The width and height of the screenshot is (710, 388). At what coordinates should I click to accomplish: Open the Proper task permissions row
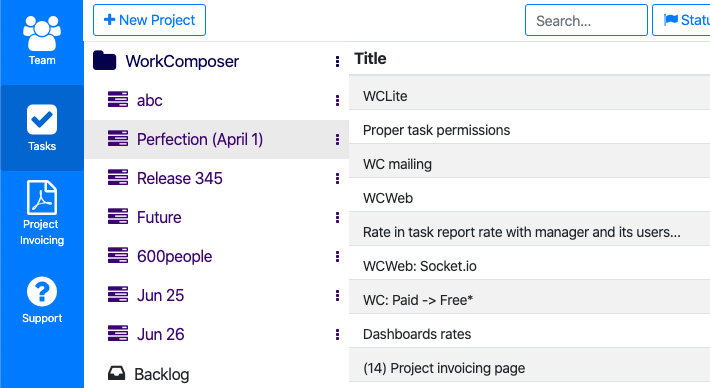[529, 130]
